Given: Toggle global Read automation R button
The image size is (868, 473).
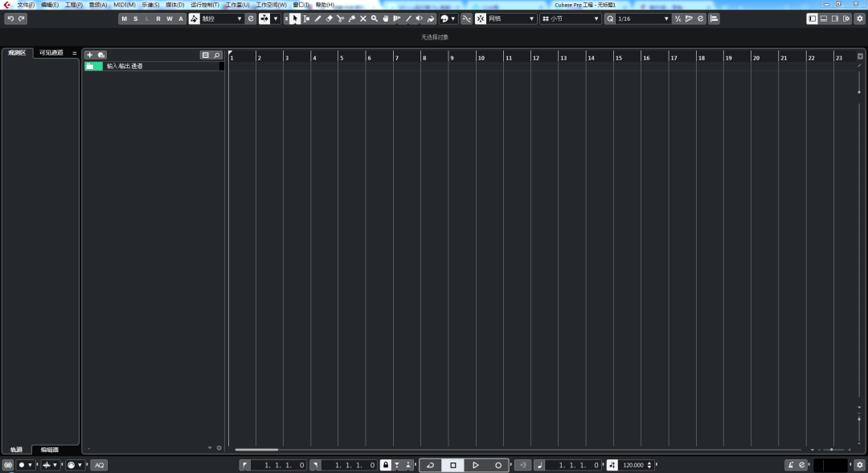Looking at the screenshot, I should [158, 18].
